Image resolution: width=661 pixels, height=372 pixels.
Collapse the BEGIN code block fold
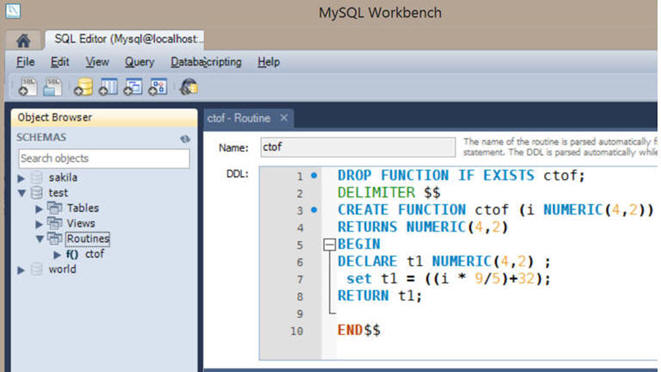tap(329, 245)
